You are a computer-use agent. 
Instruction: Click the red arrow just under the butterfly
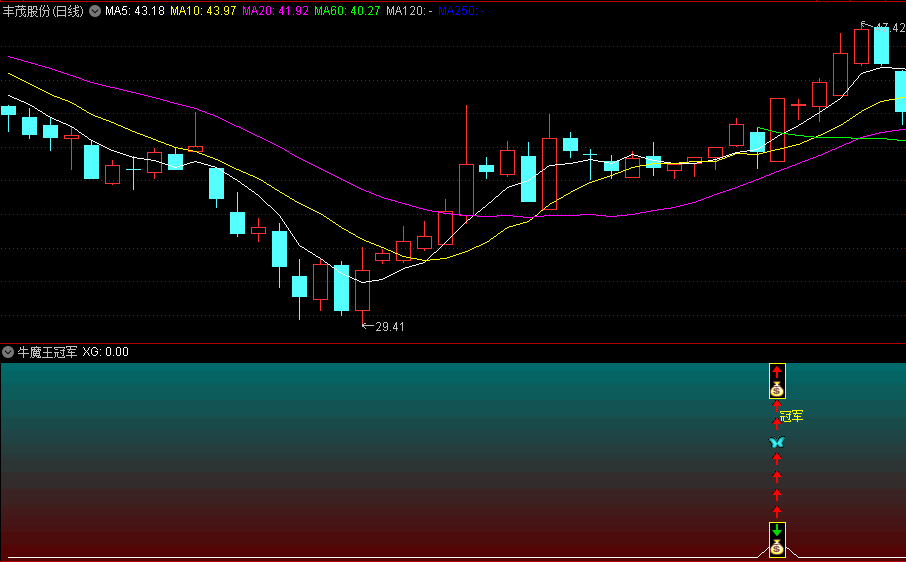(x=777, y=459)
